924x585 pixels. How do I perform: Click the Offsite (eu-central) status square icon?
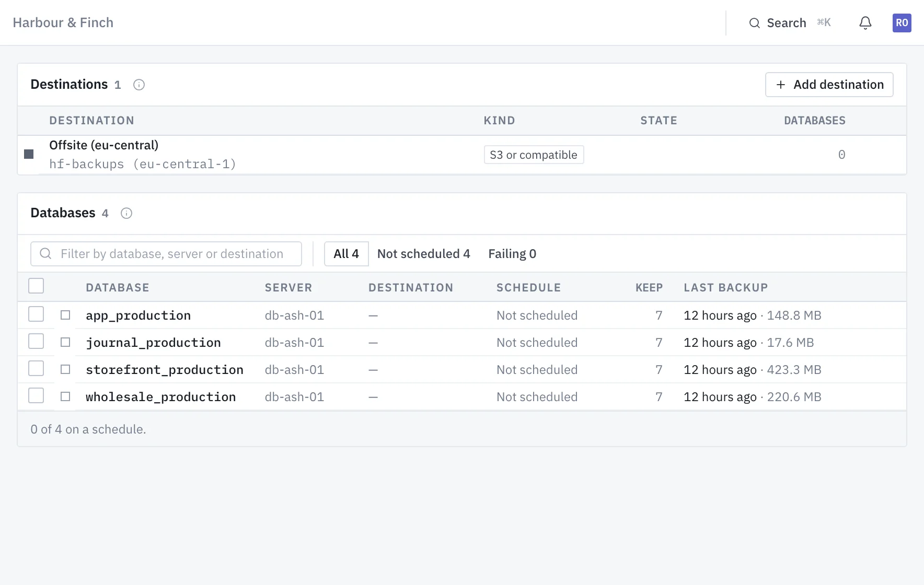[29, 154]
